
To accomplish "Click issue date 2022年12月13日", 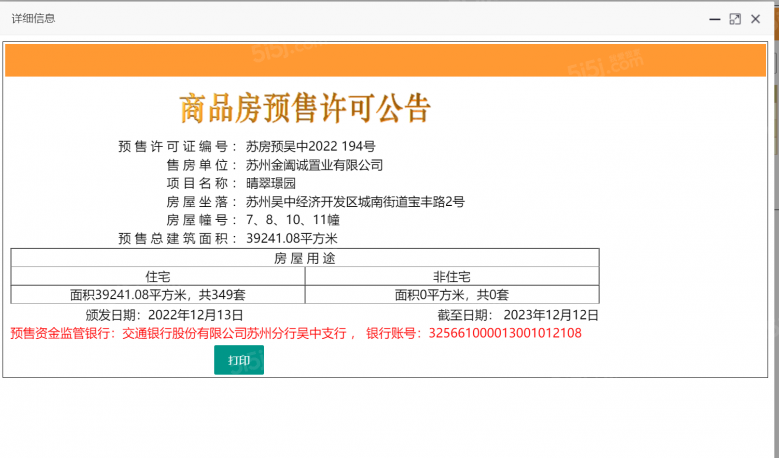I will point(195,315).
